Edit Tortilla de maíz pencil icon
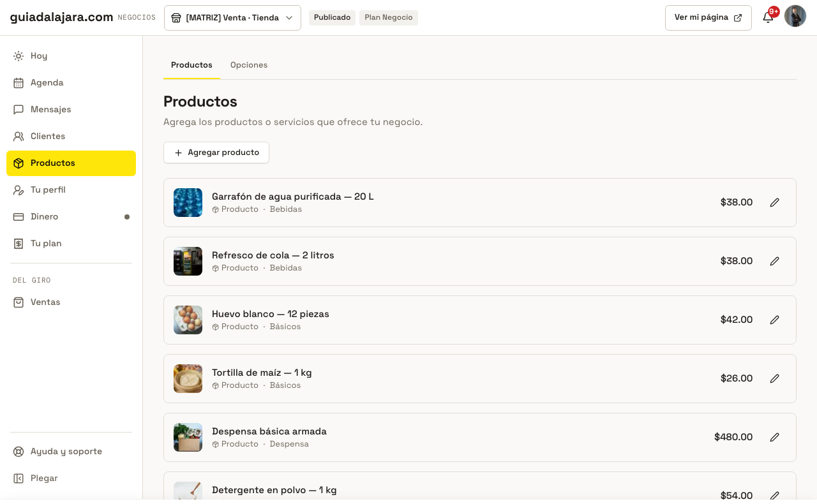 click(775, 378)
